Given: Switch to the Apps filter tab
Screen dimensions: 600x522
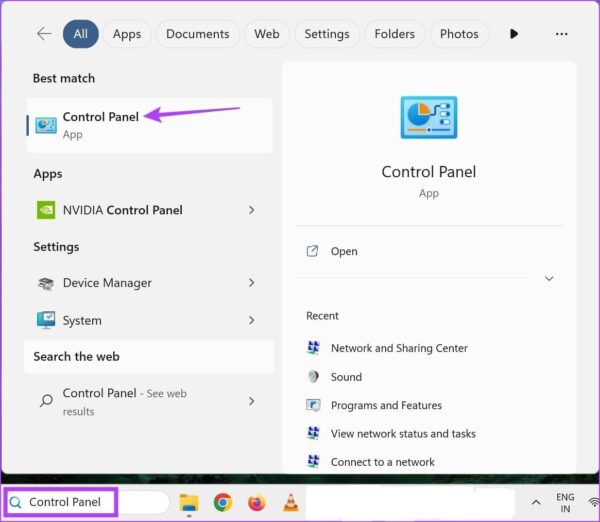Looking at the screenshot, I should click(x=127, y=34).
